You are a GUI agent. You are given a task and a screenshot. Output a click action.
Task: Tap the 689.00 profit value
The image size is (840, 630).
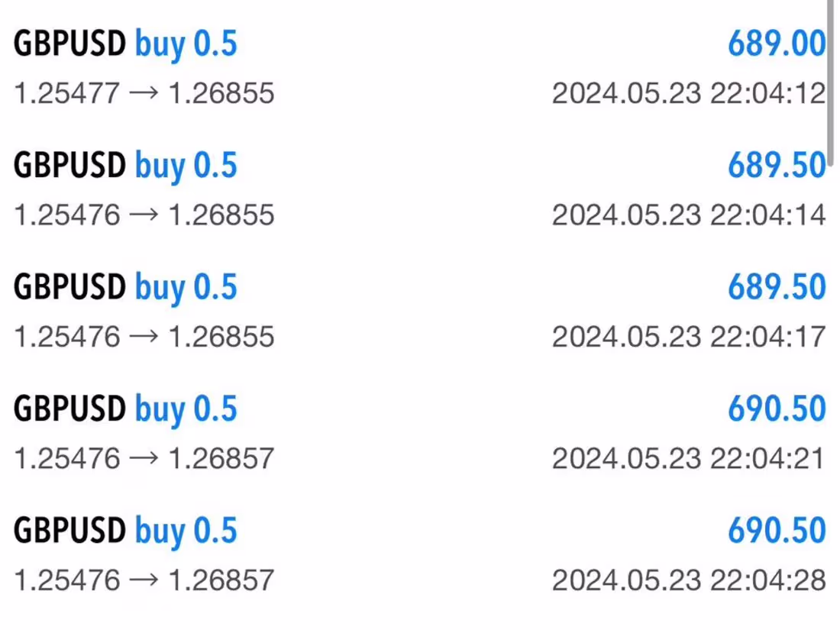777,44
